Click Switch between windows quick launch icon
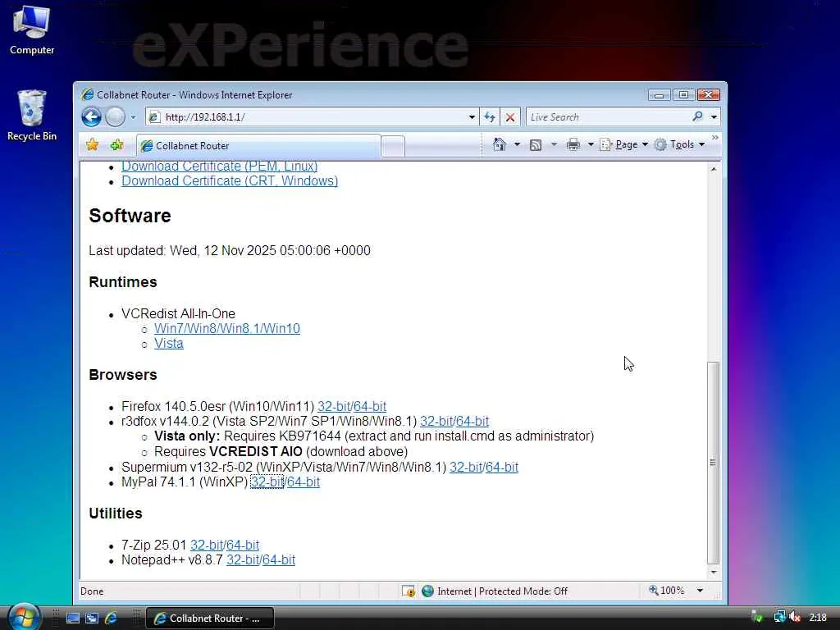The width and height of the screenshot is (840, 630). click(92, 619)
